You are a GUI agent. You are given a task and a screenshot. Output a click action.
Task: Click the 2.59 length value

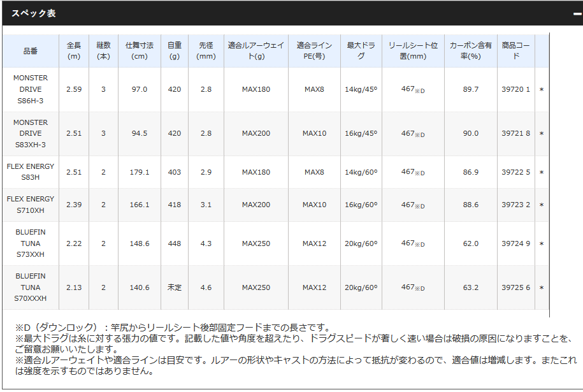coord(74,89)
